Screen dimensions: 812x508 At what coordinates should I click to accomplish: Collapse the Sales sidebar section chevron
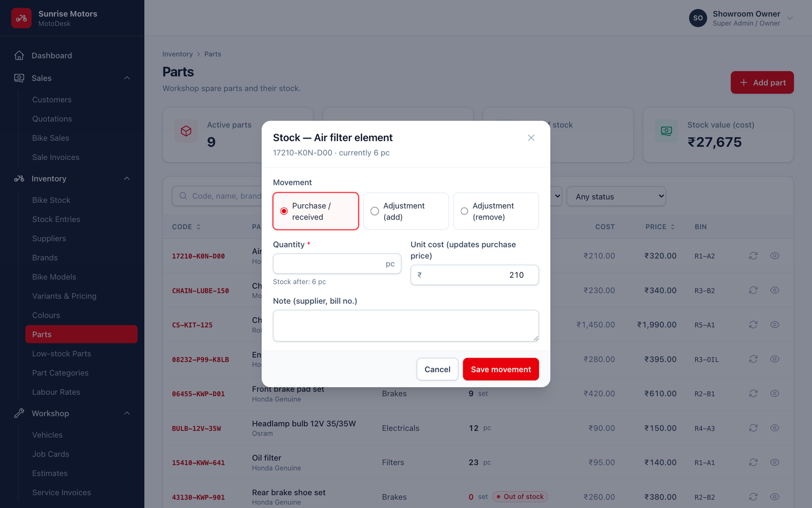[x=127, y=78]
